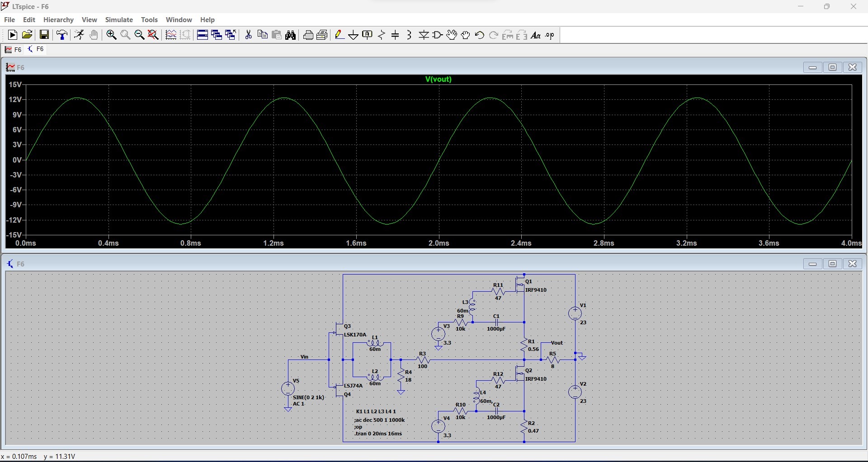Open the Window menu

(179, 20)
